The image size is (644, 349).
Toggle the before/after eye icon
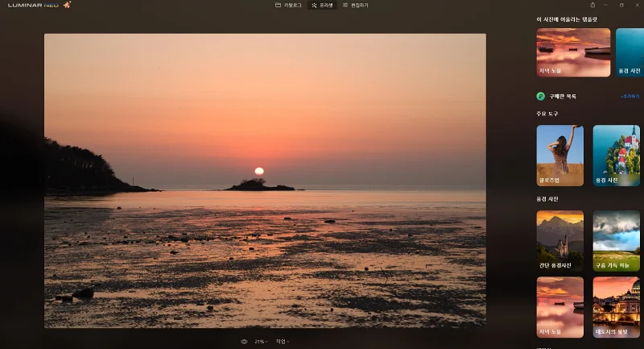point(244,342)
